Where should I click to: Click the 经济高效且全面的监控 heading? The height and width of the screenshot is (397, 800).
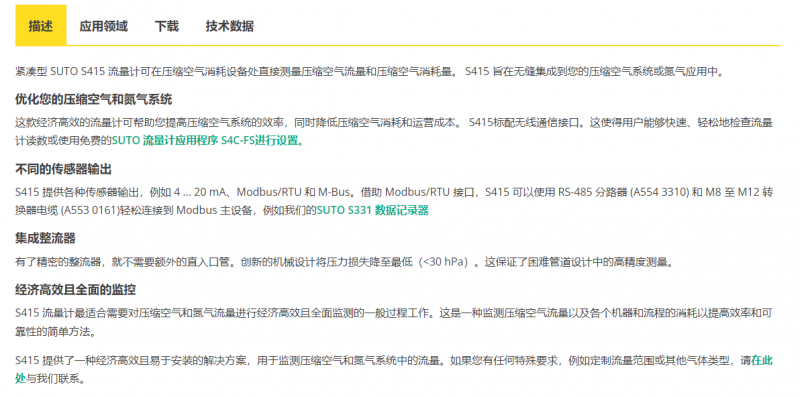coord(76,290)
